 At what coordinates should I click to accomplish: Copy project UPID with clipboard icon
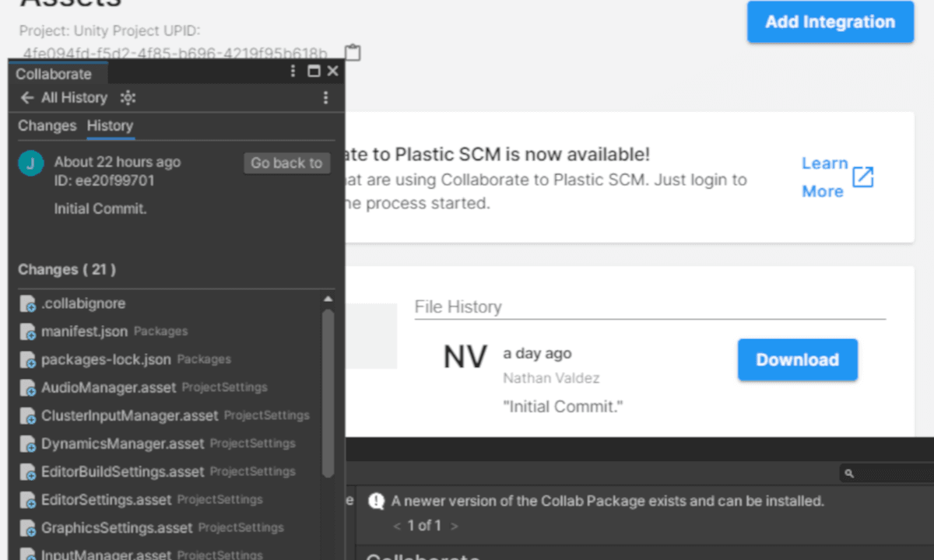pos(353,52)
